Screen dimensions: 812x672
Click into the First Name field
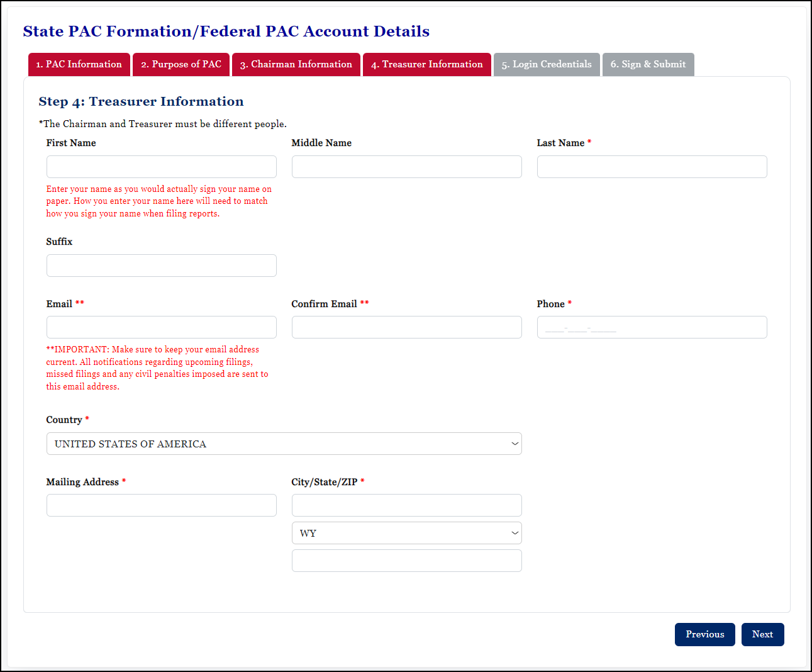tap(161, 166)
